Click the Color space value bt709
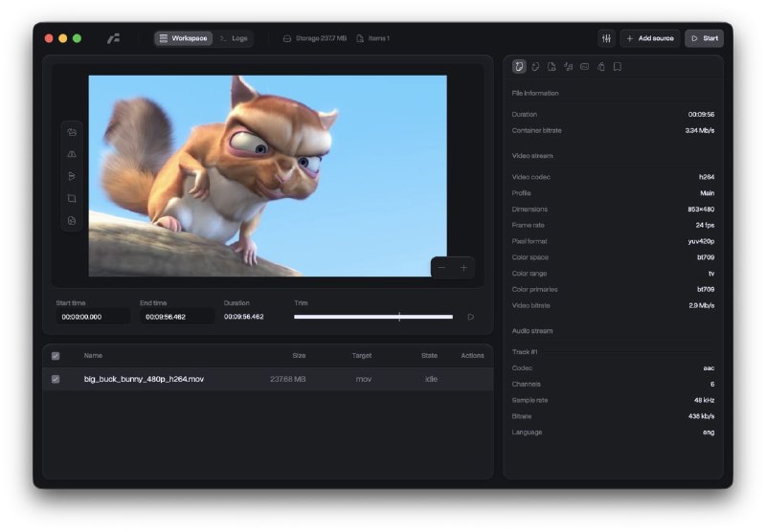This screenshot has width=766, height=532. pos(706,257)
